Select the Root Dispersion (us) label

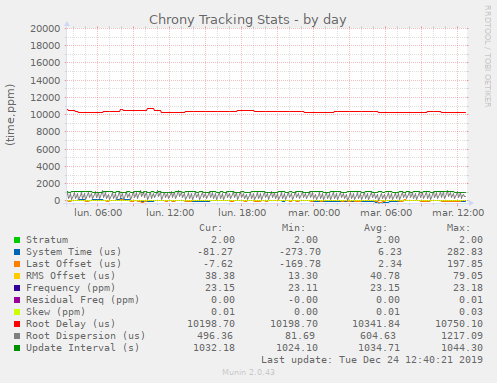pyautogui.click(x=86, y=336)
